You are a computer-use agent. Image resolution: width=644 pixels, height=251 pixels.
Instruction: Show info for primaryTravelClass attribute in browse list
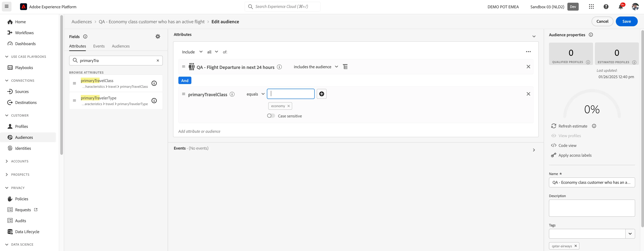click(x=154, y=83)
